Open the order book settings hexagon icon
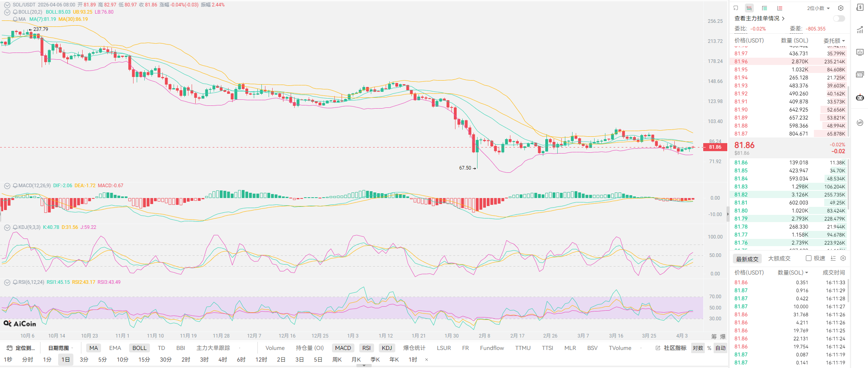This screenshot has width=868, height=368. click(x=841, y=8)
